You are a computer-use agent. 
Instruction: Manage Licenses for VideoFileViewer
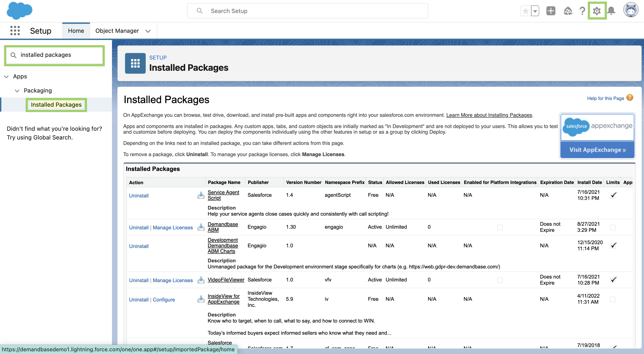click(173, 280)
